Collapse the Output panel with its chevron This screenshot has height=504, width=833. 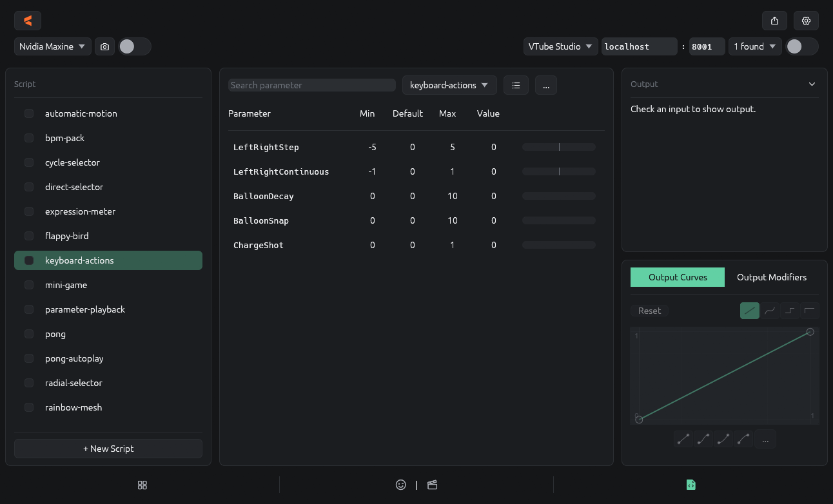click(x=812, y=84)
